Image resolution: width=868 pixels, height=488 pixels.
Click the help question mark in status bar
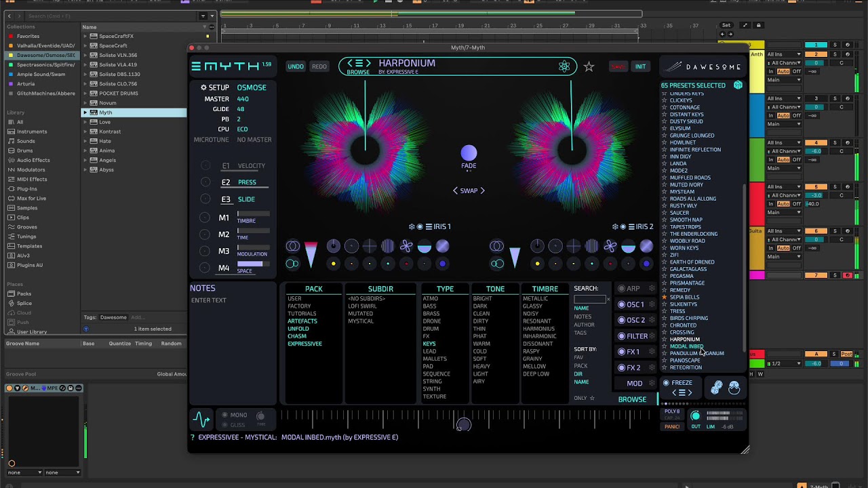(193, 437)
